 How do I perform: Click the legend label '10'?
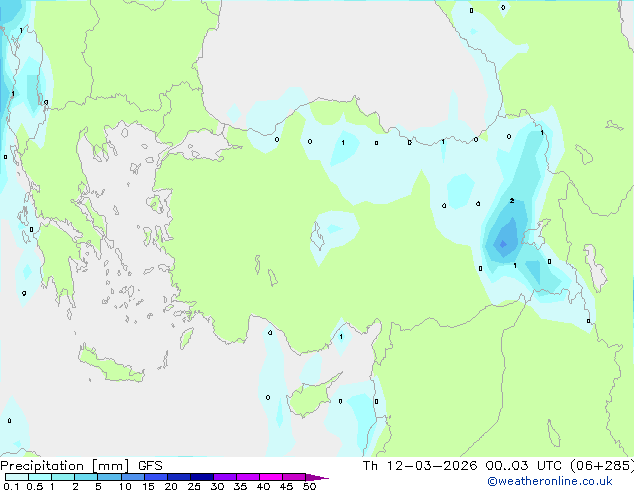click(125, 486)
